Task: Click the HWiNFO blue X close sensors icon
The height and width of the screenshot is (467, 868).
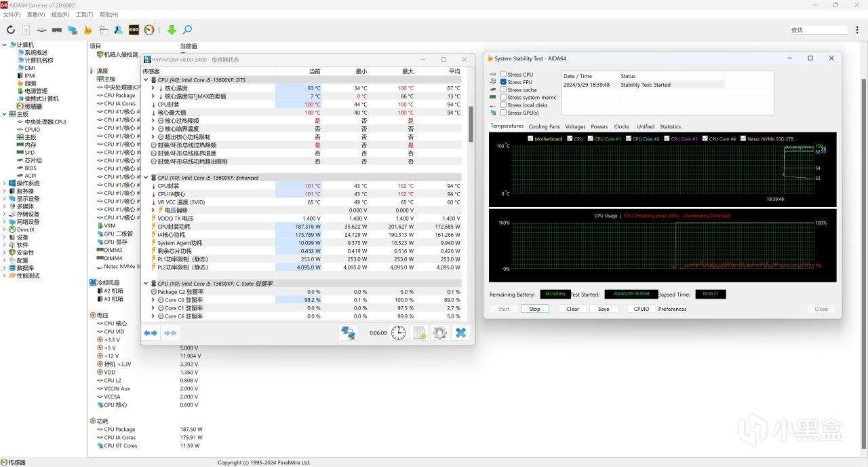Action: (460, 333)
